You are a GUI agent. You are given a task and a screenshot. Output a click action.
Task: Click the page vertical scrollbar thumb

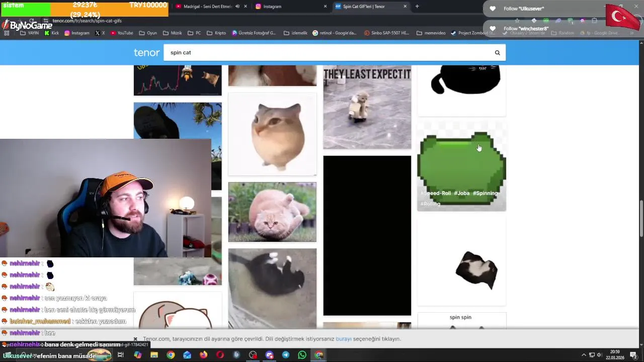[641, 219]
